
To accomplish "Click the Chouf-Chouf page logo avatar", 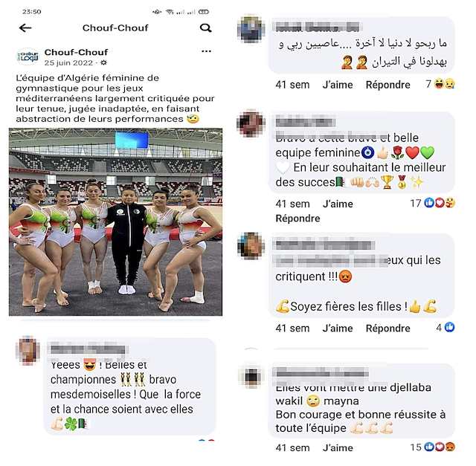I will coord(28,56).
